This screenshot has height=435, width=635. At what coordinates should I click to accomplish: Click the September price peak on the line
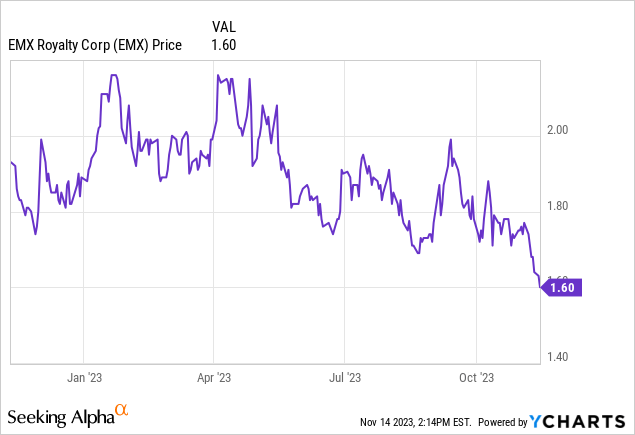(x=450, y=140)
